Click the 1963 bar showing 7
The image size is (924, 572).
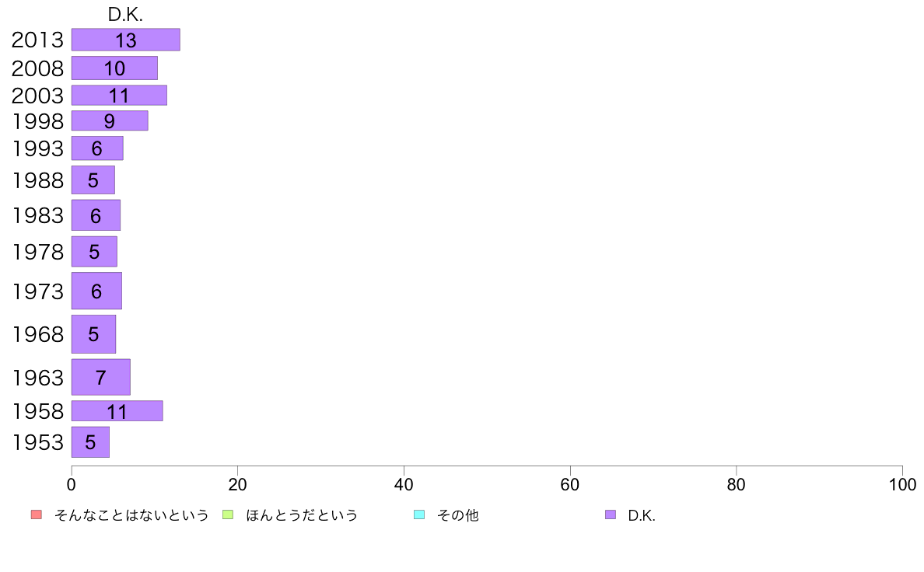click(x=101, y=377)
